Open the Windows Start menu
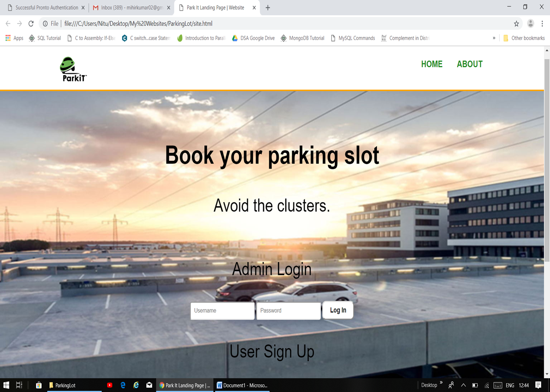Image resolution: width=550 pixels, height=392 pixels. (x=6, y=385)
